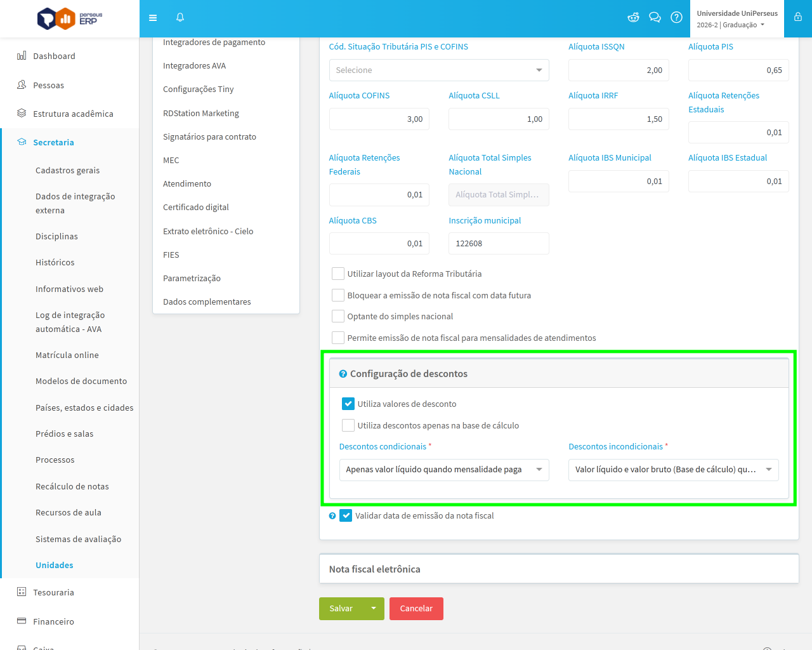Open the help question mark icon in header
This screenshot has width=812, height=650.
click(x=677, y=18)
